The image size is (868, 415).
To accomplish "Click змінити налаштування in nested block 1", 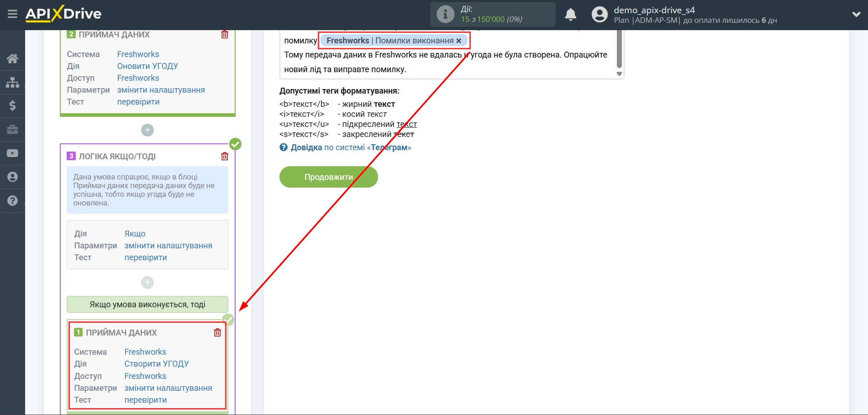I will (x=168, y=388).
